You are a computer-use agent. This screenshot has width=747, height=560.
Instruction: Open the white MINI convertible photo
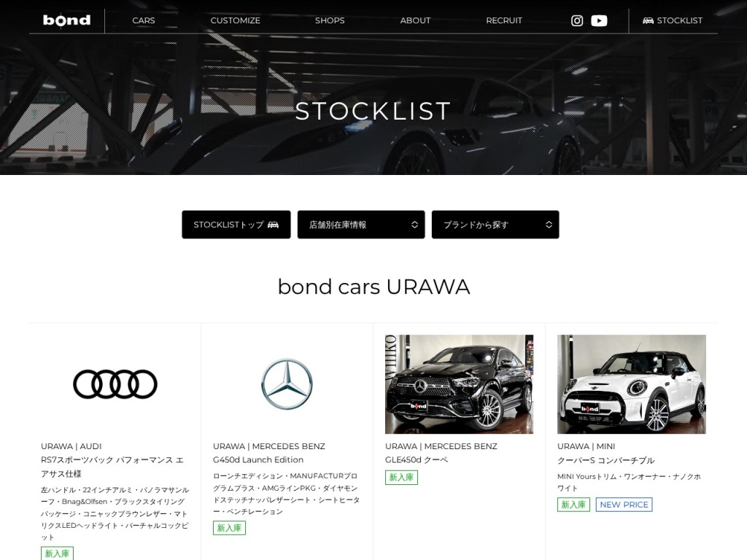pyautogui.click(x=632, y=384)
